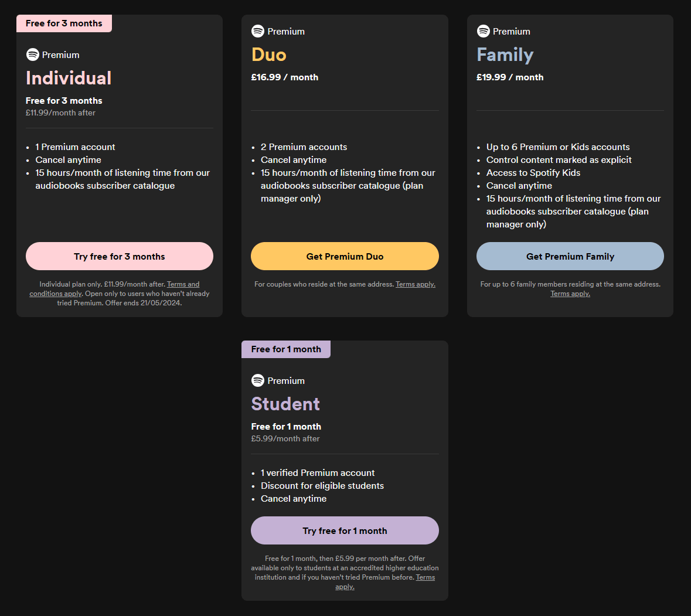The image size is (691, 616).
Task: Click the Spotify logo on the Individual card
Action: point(33,55)
